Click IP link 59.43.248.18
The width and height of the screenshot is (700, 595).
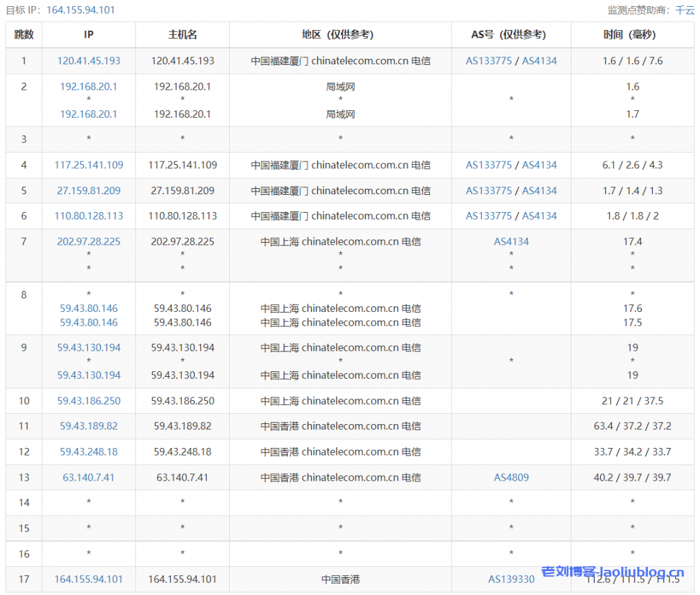(x=89, y=452)
